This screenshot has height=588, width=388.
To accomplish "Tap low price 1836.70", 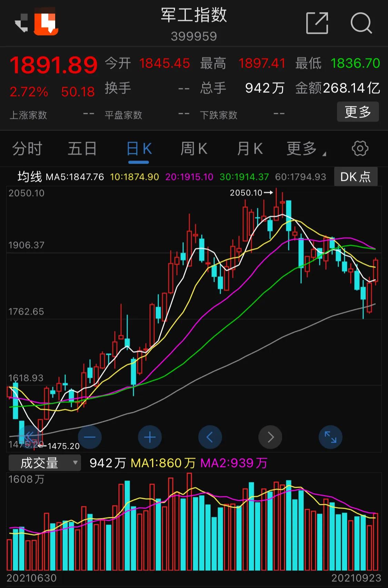I will tap(355, 63).
